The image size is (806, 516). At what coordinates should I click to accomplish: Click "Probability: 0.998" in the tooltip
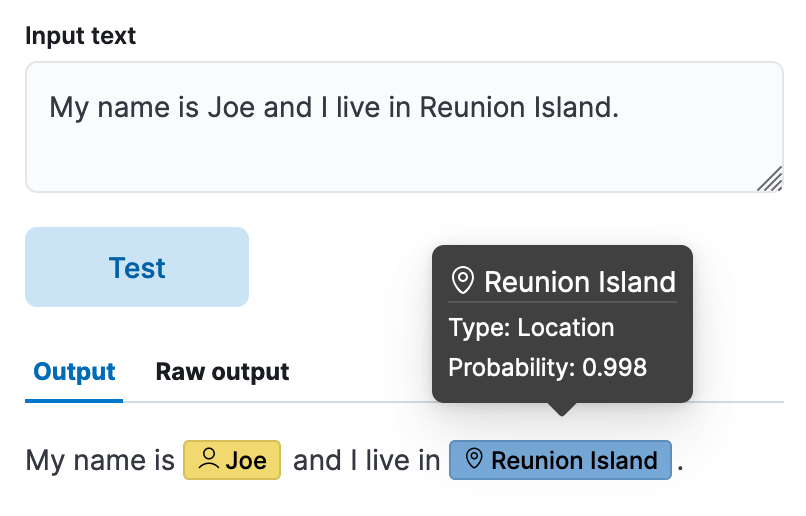point(547,367)
